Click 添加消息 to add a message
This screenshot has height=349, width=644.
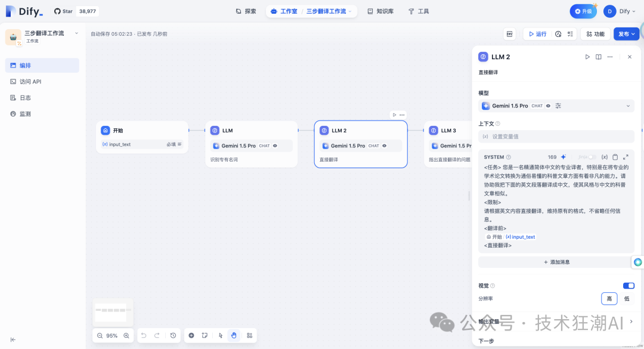click(x=556, y=262)
